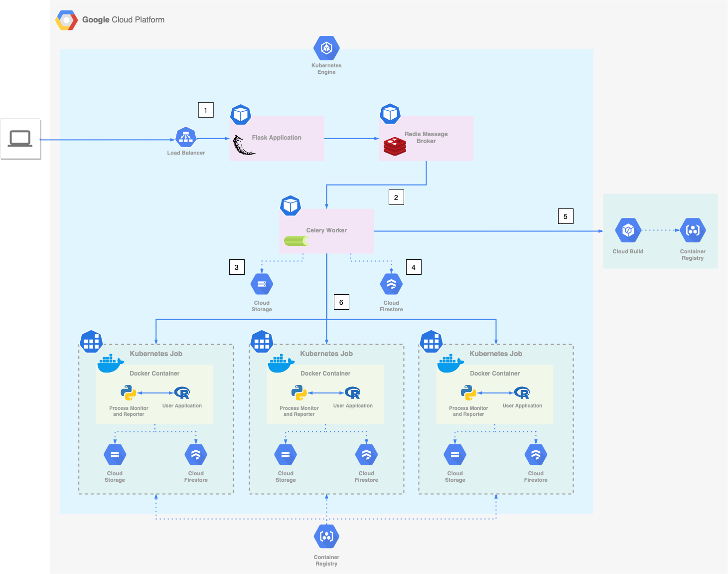This screenshot has width=728, height=574.
Task: Click the blue pod cube above Celery Worker
Action: click(291, 205)
